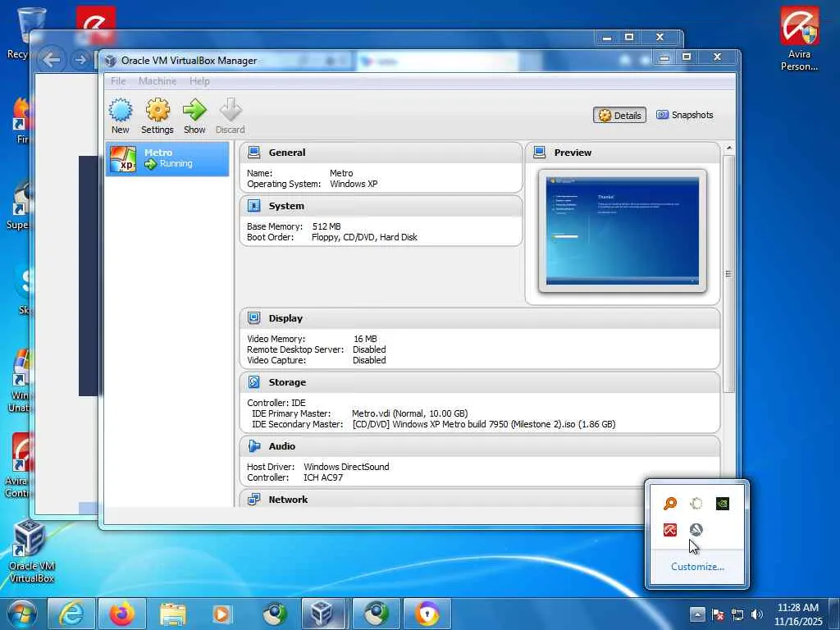This screenshot has width=840, height=630.
Task: Click the Discard toolbar button
Action: [x=231, y=116]
